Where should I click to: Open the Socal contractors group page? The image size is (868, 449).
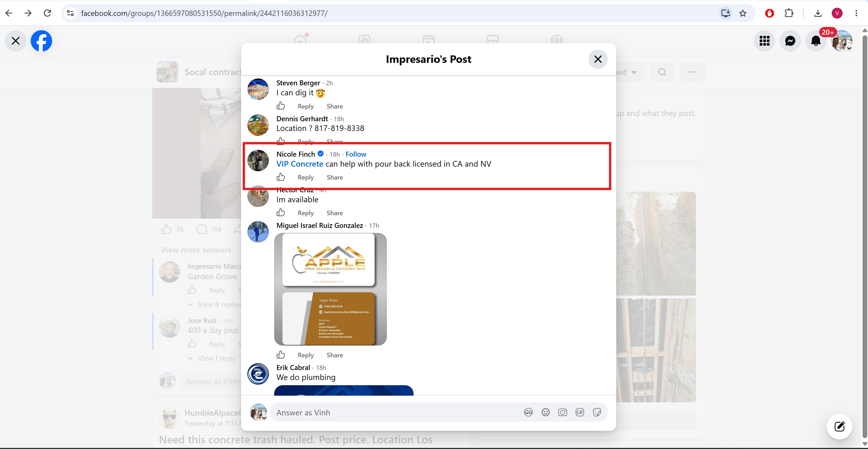coord(213,72)
